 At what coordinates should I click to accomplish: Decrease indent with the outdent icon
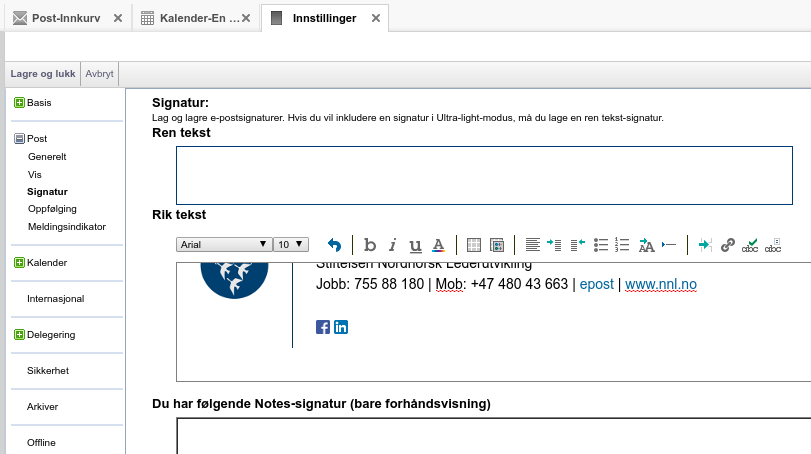(578, 245)
